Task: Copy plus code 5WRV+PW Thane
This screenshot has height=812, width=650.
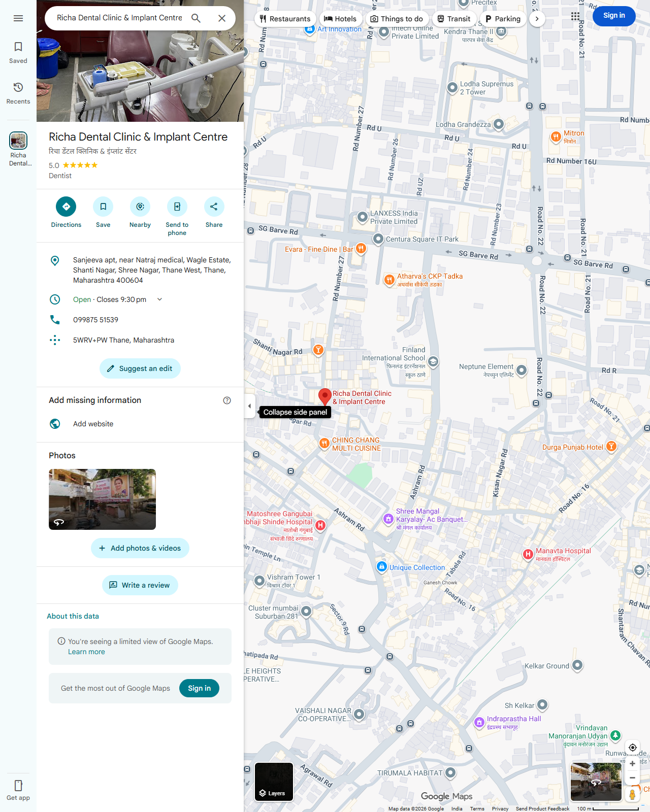Action: click(x=140, y=340)
